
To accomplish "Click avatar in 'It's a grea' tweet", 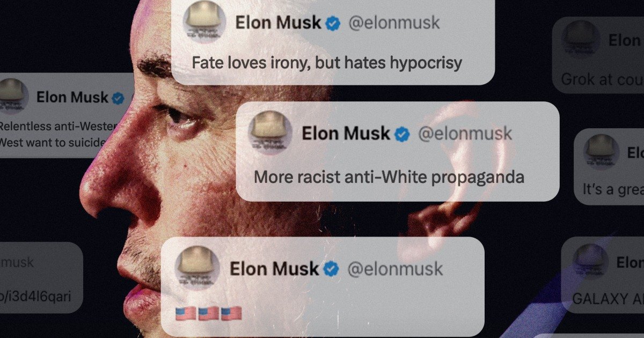I will click(x=602, y=153).
